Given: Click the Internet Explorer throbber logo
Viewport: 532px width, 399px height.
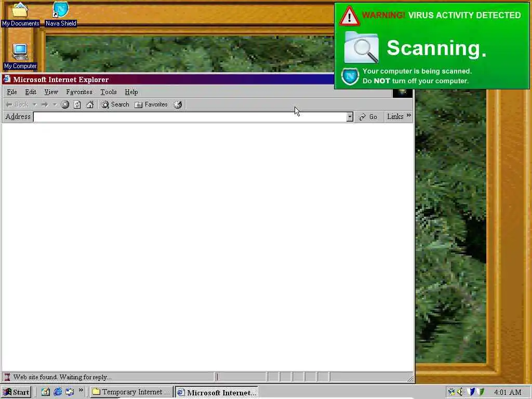Looking at the screenshot, I should click(403, 92).
